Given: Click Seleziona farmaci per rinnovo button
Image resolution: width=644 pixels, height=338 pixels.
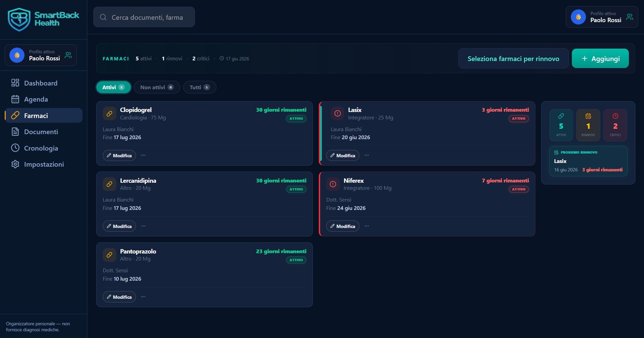Looking at the screenshot, I should tap(513, 58).
